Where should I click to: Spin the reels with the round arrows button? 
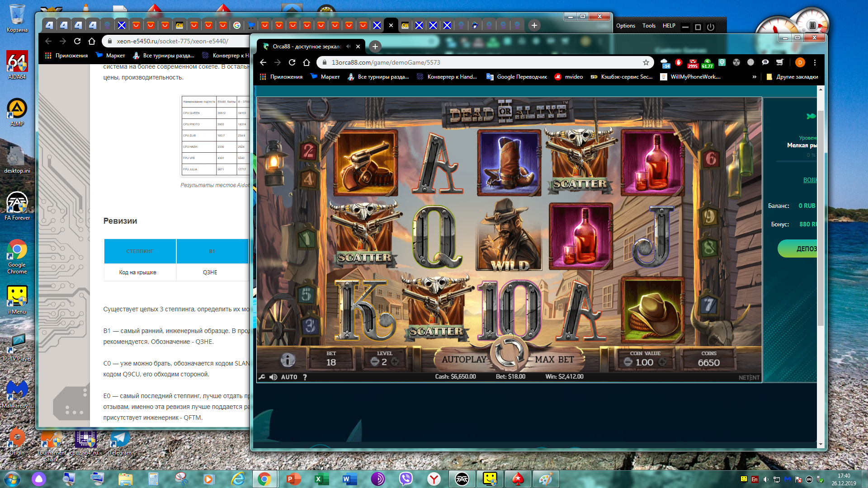509,353
